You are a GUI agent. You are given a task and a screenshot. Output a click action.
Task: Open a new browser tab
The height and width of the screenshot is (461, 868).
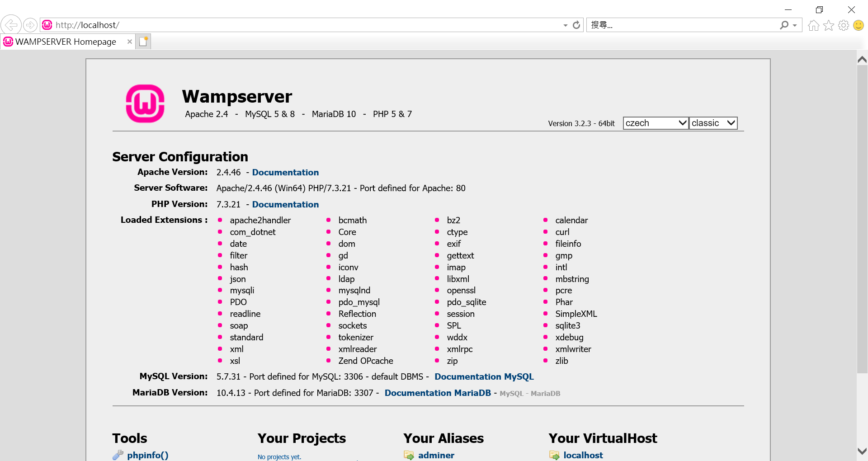coord(143,42)
